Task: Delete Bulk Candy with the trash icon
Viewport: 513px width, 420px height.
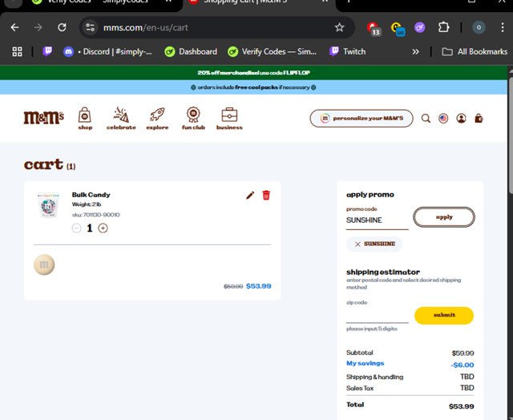Action: [266, 196]
